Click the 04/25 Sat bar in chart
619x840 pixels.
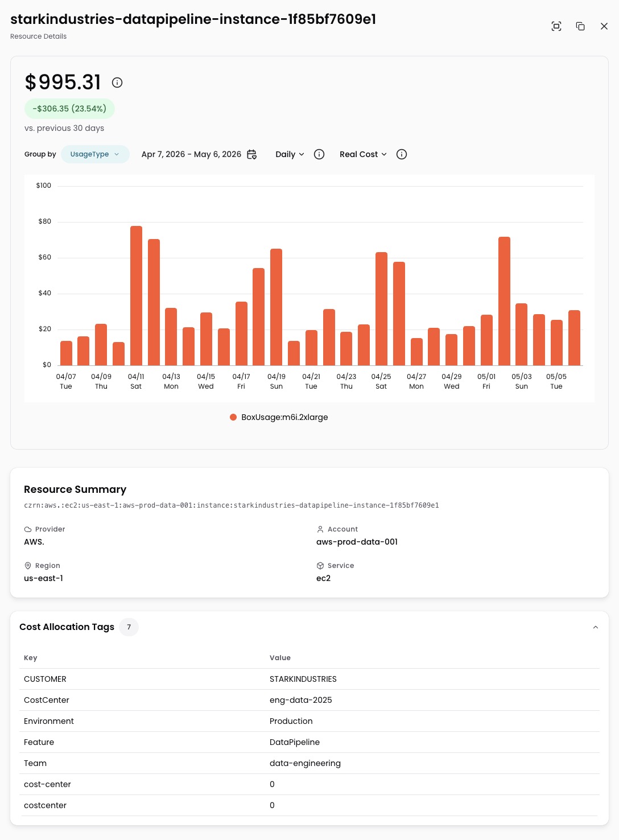(381, 308)
